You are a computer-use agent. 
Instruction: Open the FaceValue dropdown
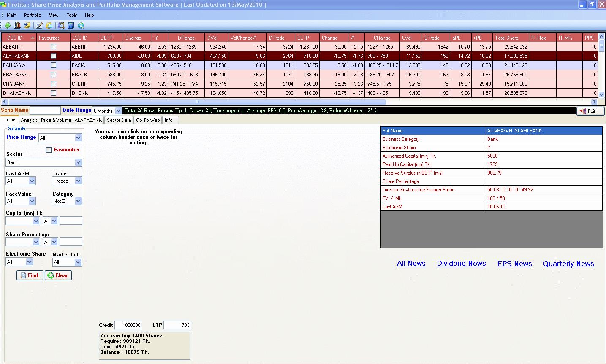click(32, 201)
